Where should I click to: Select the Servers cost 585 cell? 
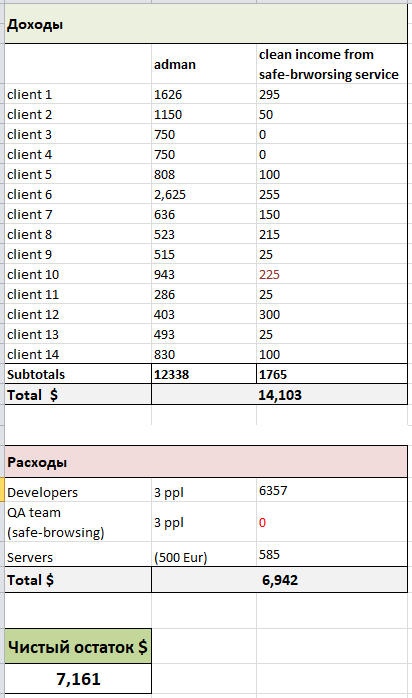[331, 555]
